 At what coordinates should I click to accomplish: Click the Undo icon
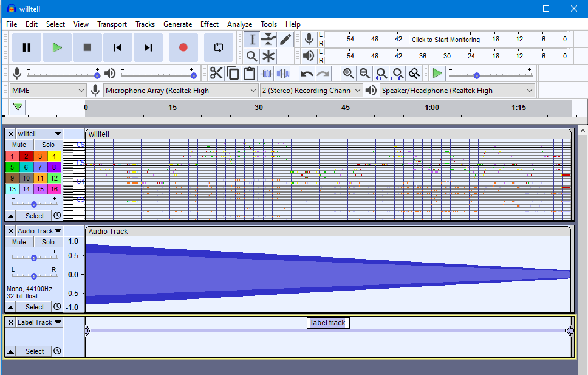(x=307, y=73)
